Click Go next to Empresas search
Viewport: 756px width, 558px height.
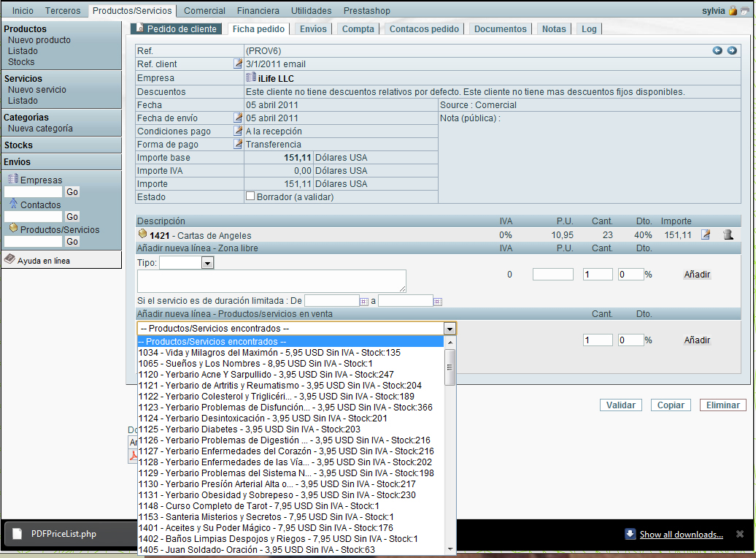pyautogui.click(x=72, y=191)
